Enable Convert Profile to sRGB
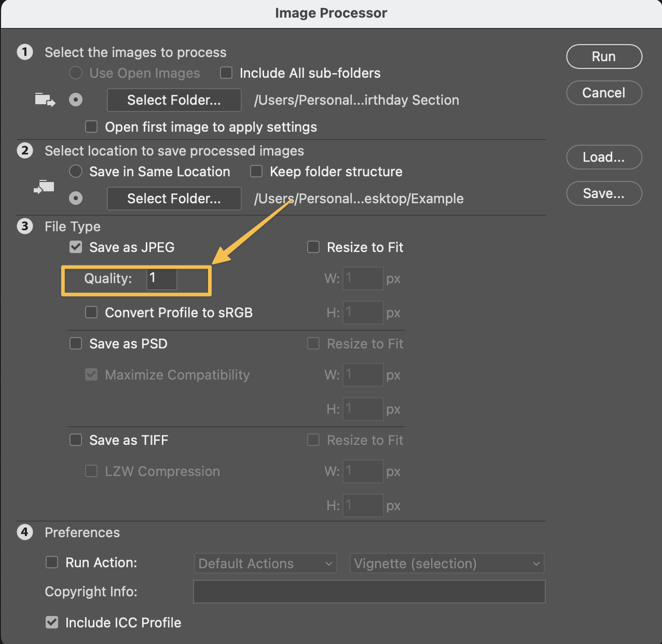Image resolution: width=662 pixels, height=644 pixels. (91, 312)
